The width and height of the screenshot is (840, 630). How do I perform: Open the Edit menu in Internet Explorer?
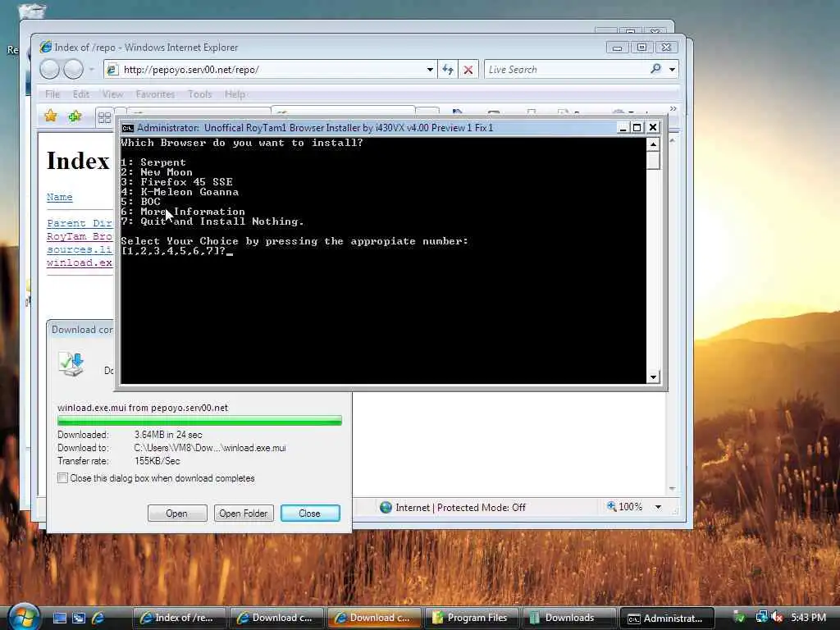click(x=81, y=94)
